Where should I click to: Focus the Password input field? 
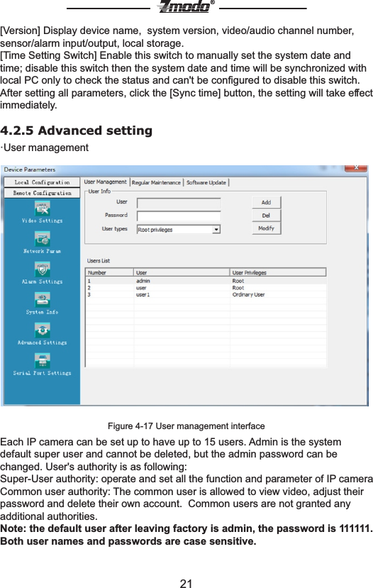pyautogui.click(x=179, y=216)
